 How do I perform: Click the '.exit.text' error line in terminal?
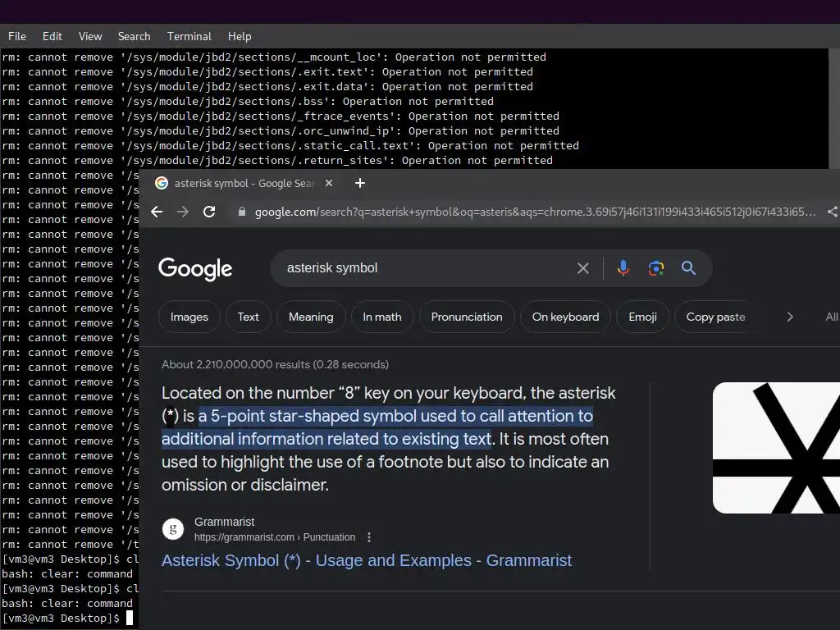[x=267, y=72]
